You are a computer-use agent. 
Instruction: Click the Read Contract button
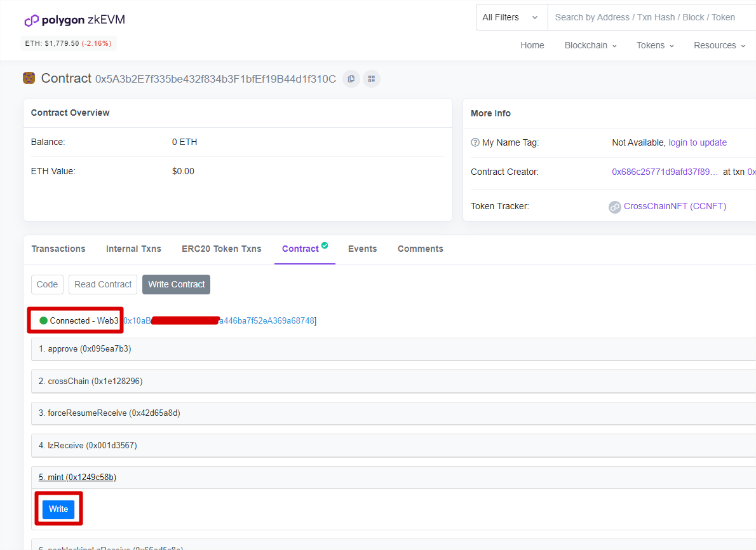103,285
